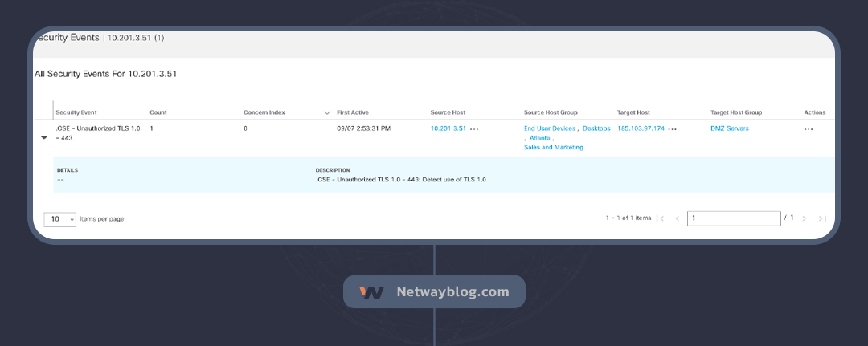Screen dimensions: 868x346
Task: Open the Desktops host group link
Action: coord(596,128)
